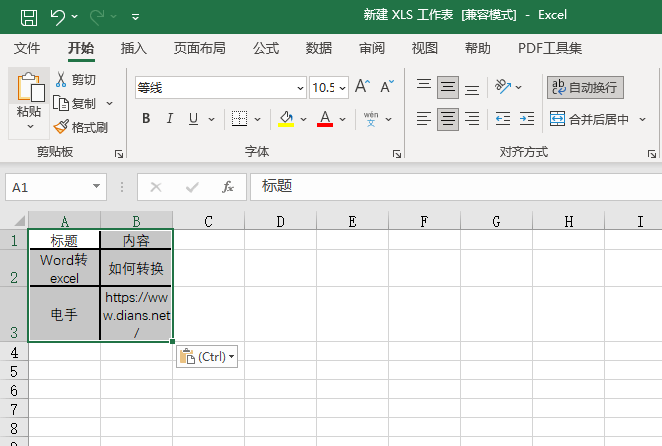Click the Decrease Font Size icon
Image resolution: width=662 pixels, height=446 pixels.
[387, 86]
